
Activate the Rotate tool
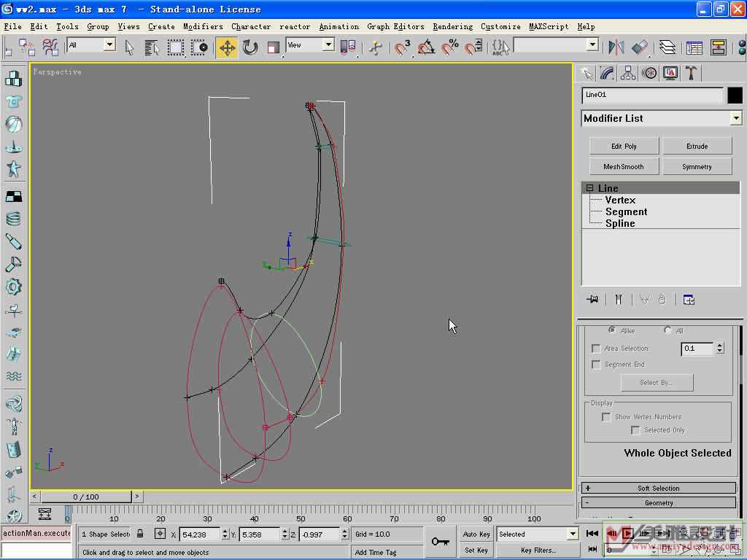(250, 47)
